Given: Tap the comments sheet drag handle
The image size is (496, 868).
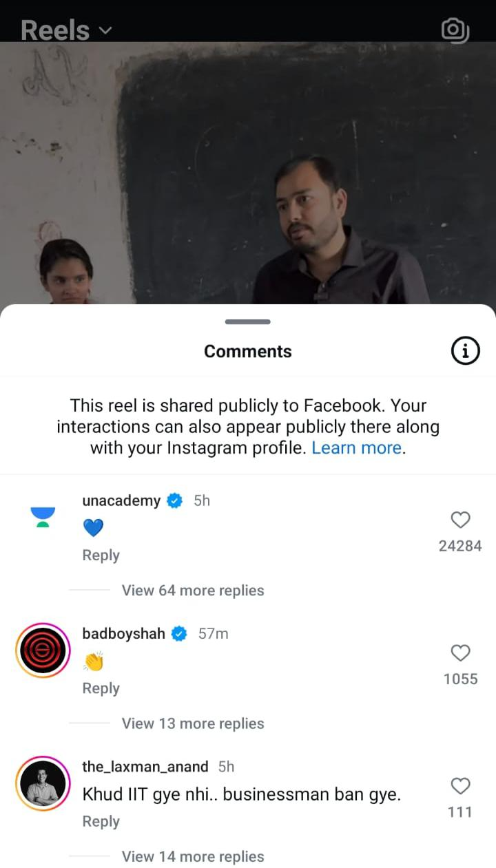Looking at the screenshot, I should [247, 321].
